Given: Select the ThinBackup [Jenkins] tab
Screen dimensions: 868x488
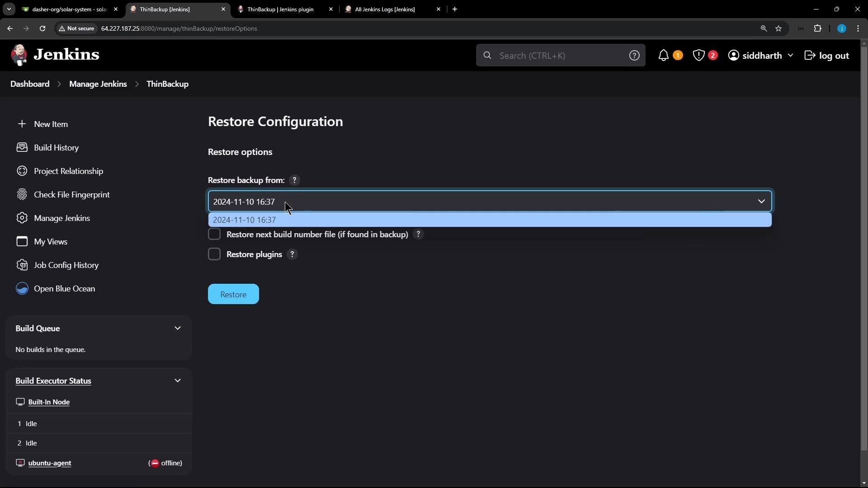Looking at the screenshot, I should coord(178,9).
